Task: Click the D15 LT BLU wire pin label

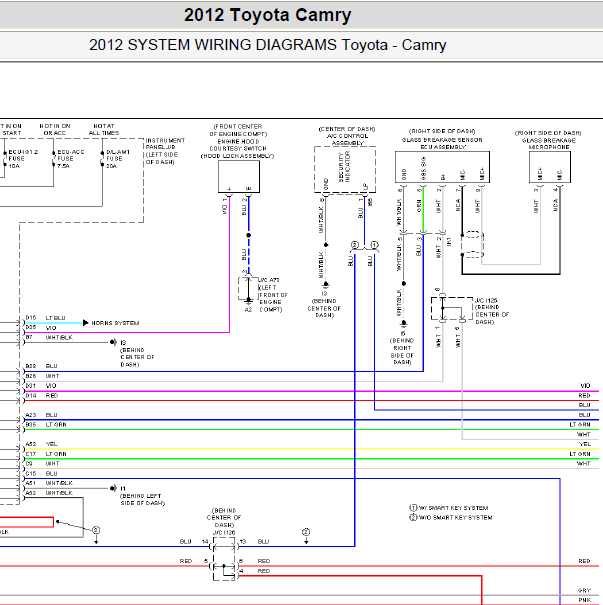Action: (46, 318)
